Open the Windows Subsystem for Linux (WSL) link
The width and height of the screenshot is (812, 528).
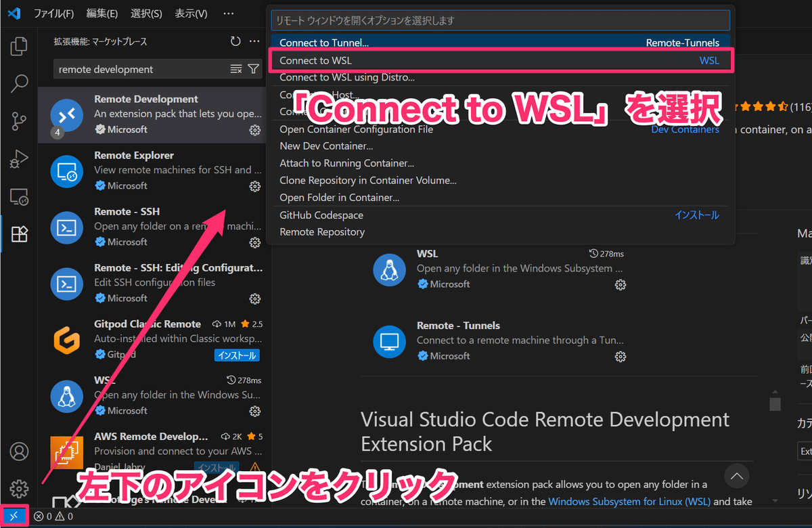629,502
